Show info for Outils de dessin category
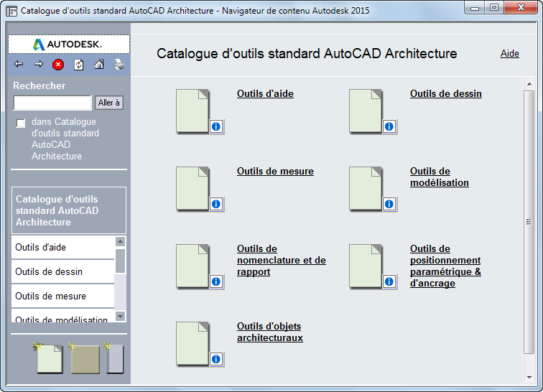543x392 pixels. 389,126
